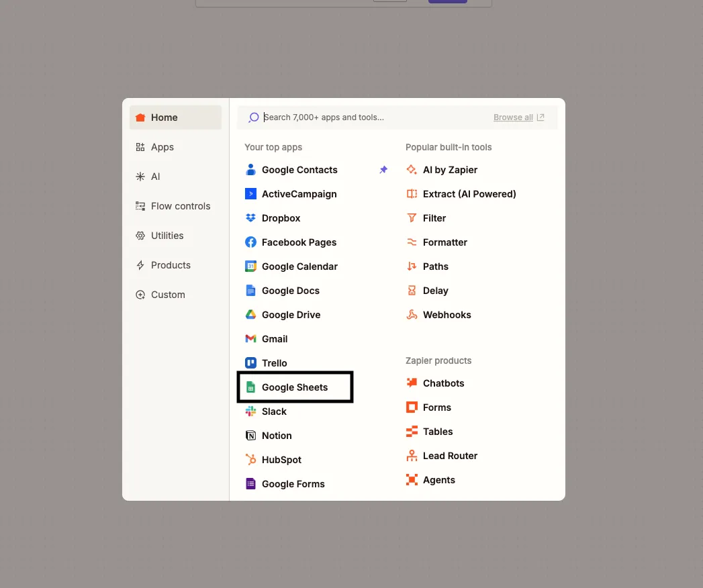Choose the HubSpot label
This screenshot has width=703, height=588.
coord(281,460)
